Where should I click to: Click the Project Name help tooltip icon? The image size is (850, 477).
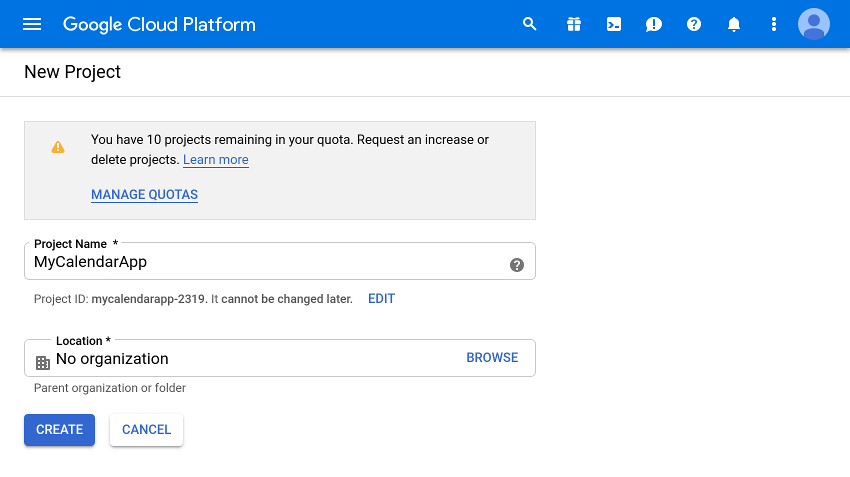(517, 265)
